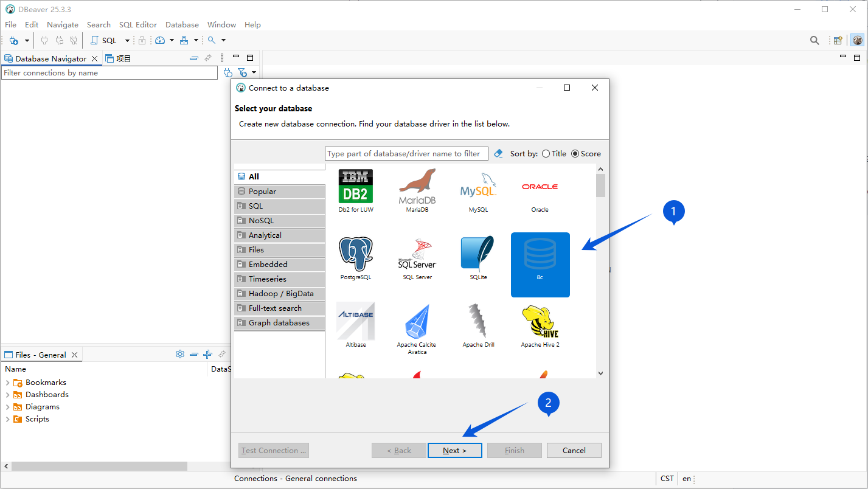Select the Analytical driver category
The height and width of the screenshot is (489, 868).
[280, 235]
